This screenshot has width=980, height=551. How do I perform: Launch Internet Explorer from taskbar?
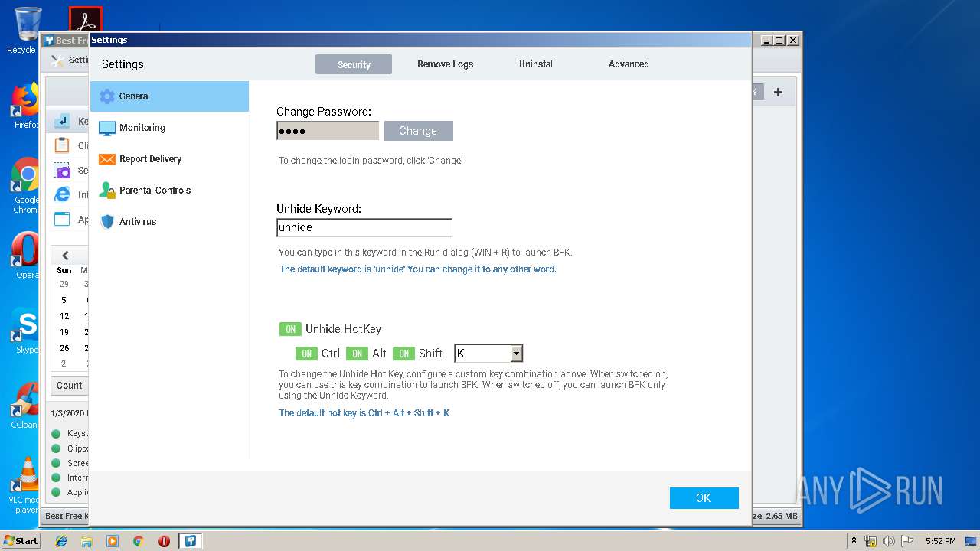pyautogui.click(x=61, y=541)
